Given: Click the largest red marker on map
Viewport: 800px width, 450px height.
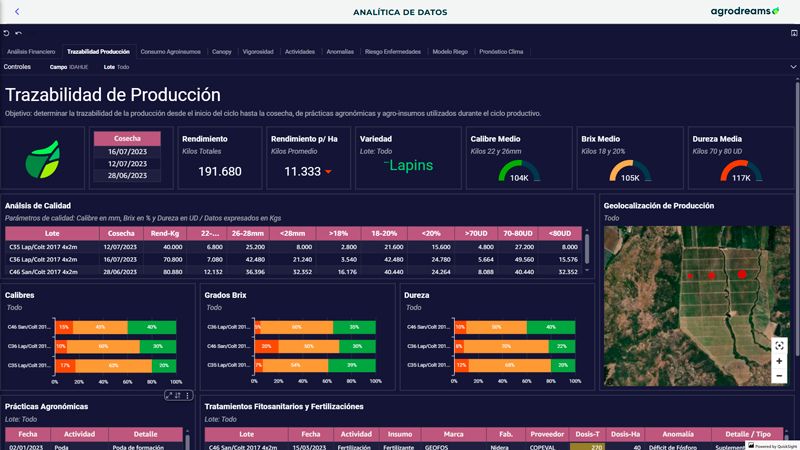Looking at the screenshot, I should point(742,274).
